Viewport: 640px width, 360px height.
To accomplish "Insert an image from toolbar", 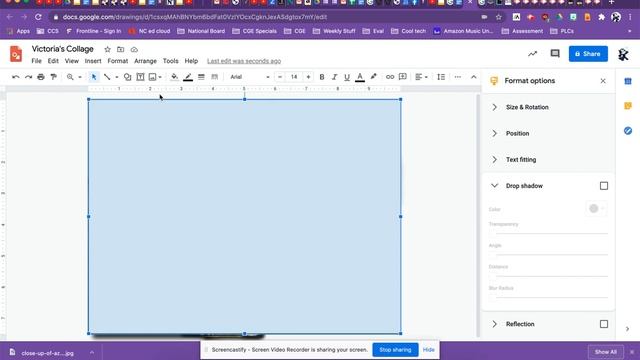I will 153,77.
